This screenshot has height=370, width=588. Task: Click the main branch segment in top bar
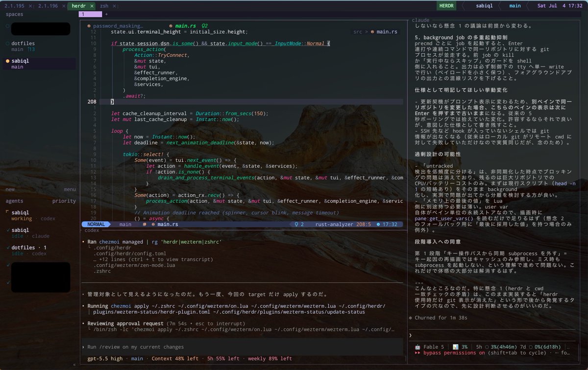point(514,6)
